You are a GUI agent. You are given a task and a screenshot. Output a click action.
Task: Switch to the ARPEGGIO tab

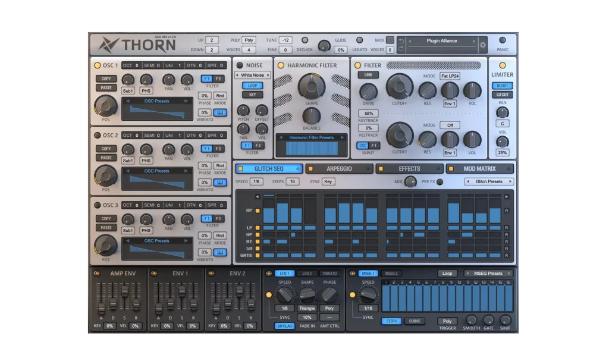(x=339, y=168)
